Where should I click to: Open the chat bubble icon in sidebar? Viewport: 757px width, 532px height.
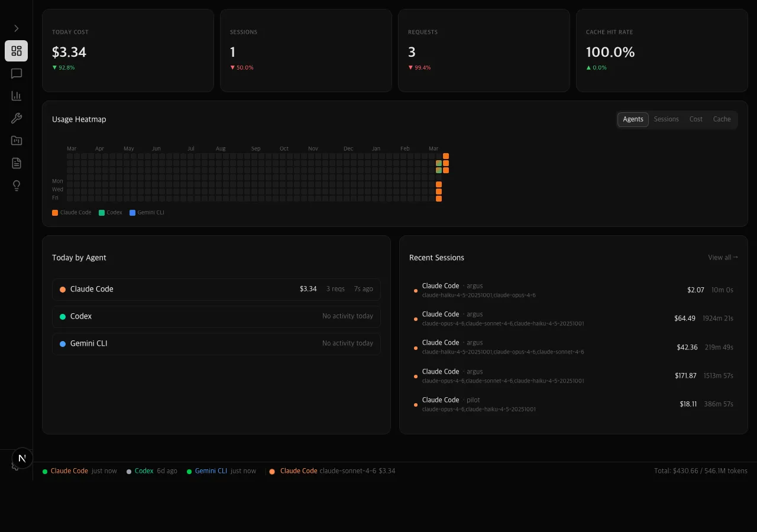[17, 73]
